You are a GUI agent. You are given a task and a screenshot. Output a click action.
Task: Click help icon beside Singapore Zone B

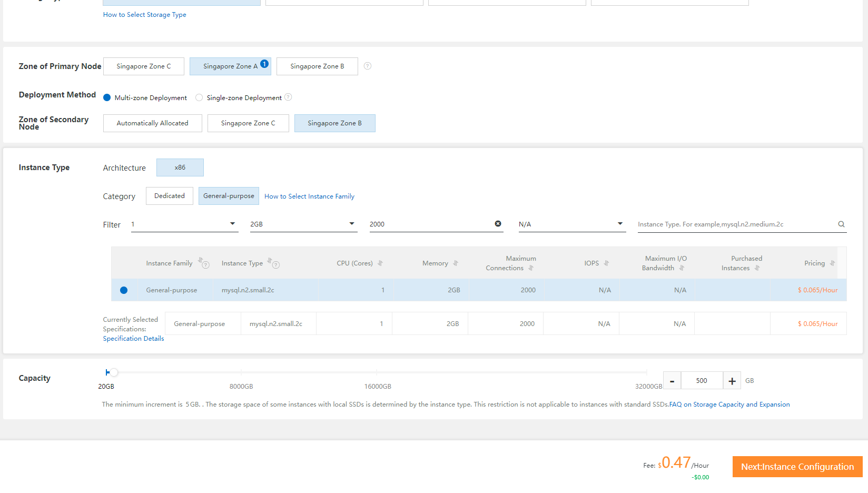(368, 66)
